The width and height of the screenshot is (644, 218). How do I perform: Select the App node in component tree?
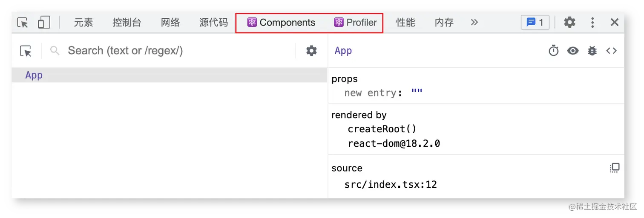click(x=170, y=75)
